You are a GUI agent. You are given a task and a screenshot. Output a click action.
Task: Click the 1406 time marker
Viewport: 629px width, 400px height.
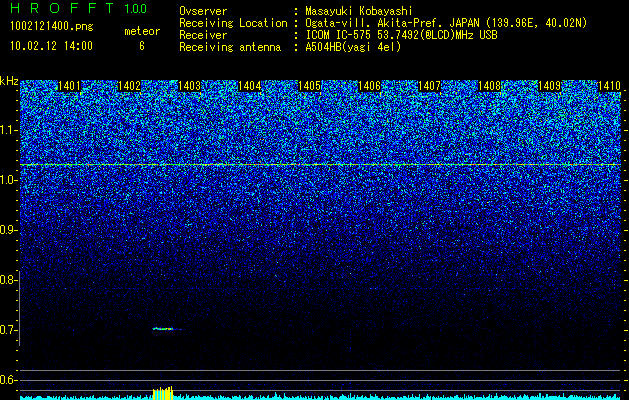[x=369, y=86]
